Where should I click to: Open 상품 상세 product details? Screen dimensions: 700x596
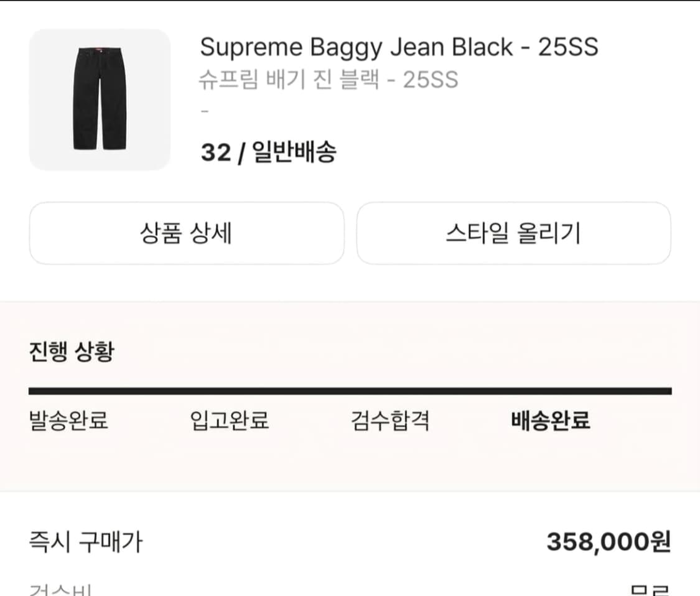[x=186, y=233]
